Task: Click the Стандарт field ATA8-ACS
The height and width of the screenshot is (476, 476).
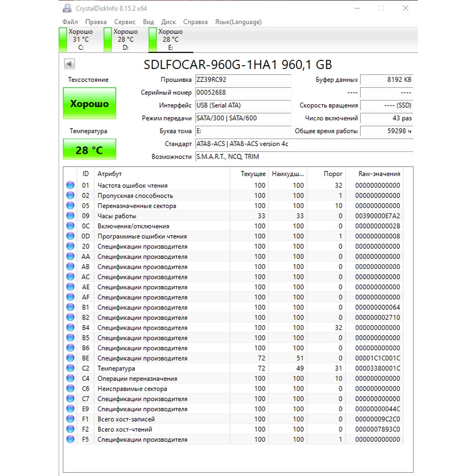Action: click(304, 144)
